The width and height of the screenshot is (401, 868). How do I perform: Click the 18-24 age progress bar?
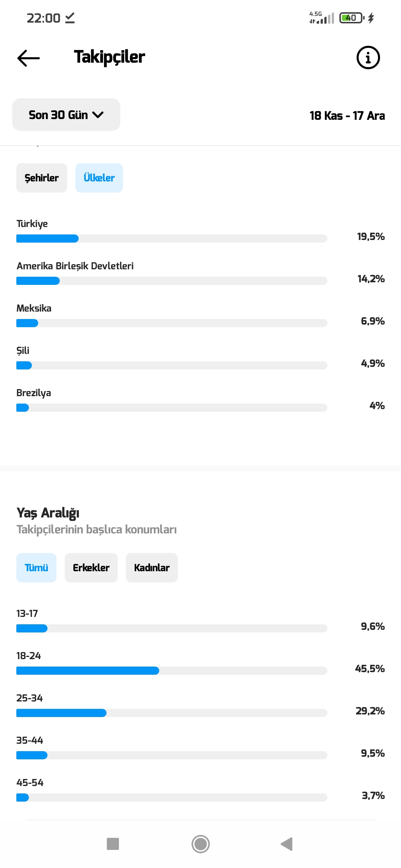[x=172, y=671]
